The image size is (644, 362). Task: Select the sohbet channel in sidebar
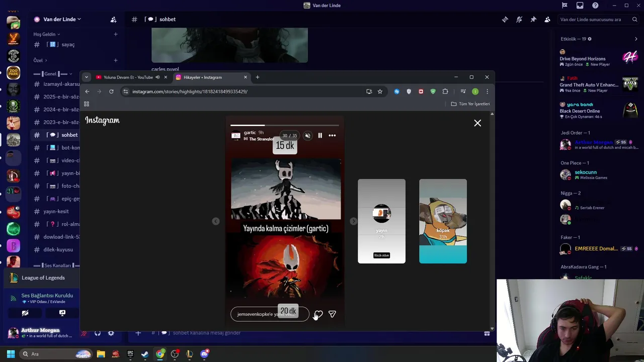click(x=55, y=135)
